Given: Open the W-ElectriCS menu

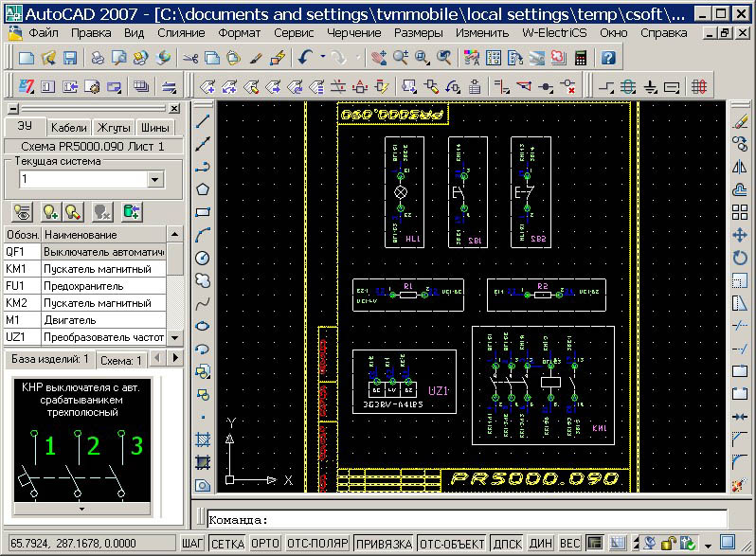Looking at the screenshot, I should [x=554, y=33].
